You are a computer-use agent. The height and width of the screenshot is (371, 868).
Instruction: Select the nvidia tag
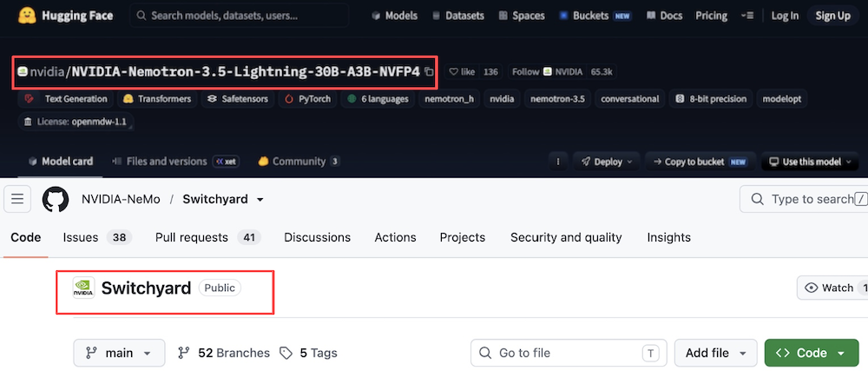(502, 99)
